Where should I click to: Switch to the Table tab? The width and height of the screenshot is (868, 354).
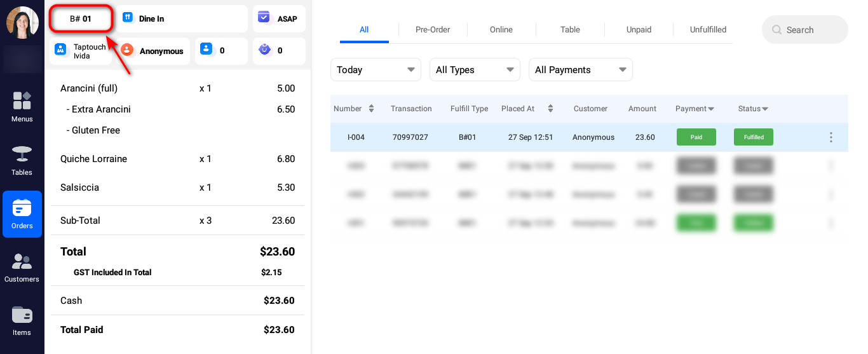[x=570, y=30]
